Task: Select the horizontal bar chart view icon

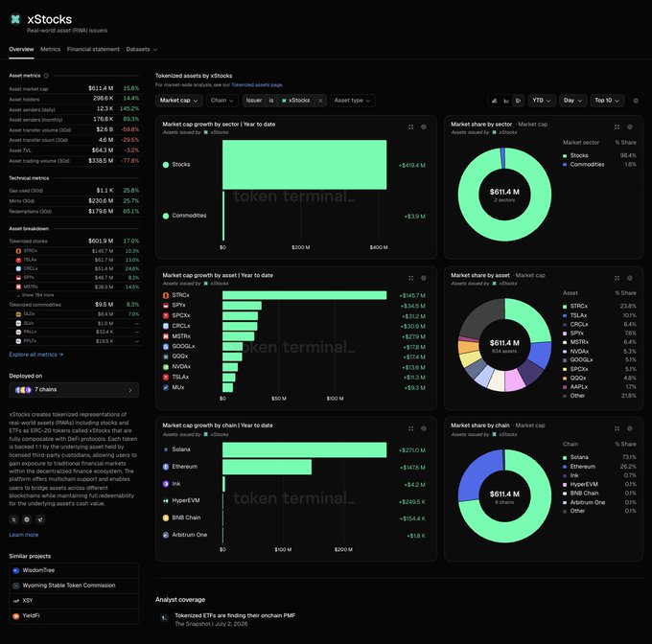Action: point(518,101)
